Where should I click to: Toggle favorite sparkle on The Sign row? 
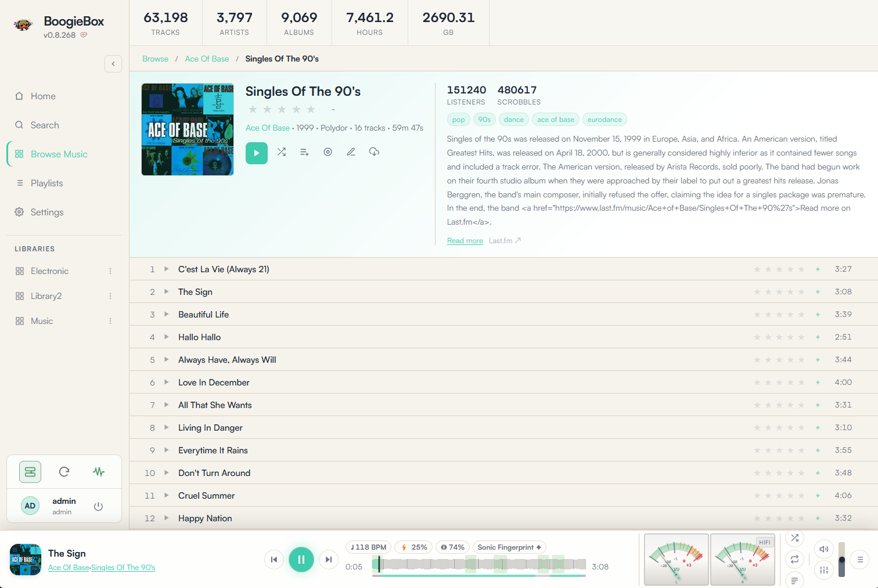pyautogui.click(x=818, y=292)
